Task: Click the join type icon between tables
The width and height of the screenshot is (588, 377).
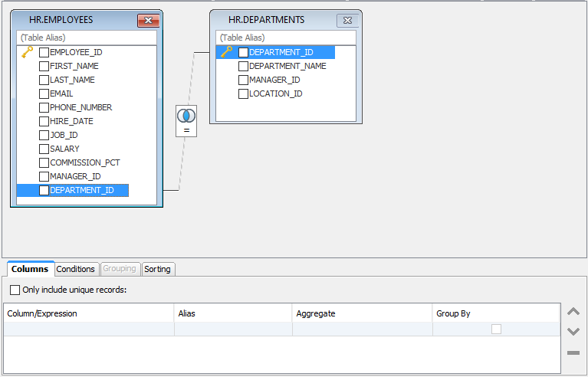Action: [186, 116]
